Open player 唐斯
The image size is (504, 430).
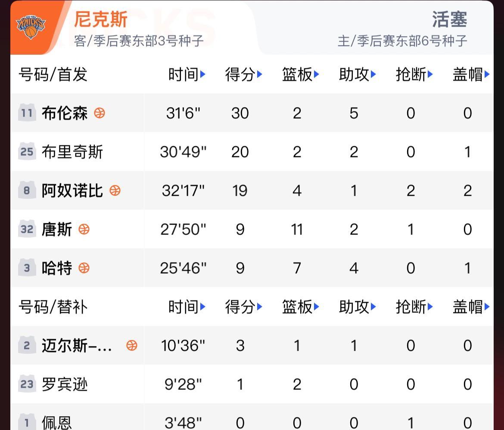57,229
